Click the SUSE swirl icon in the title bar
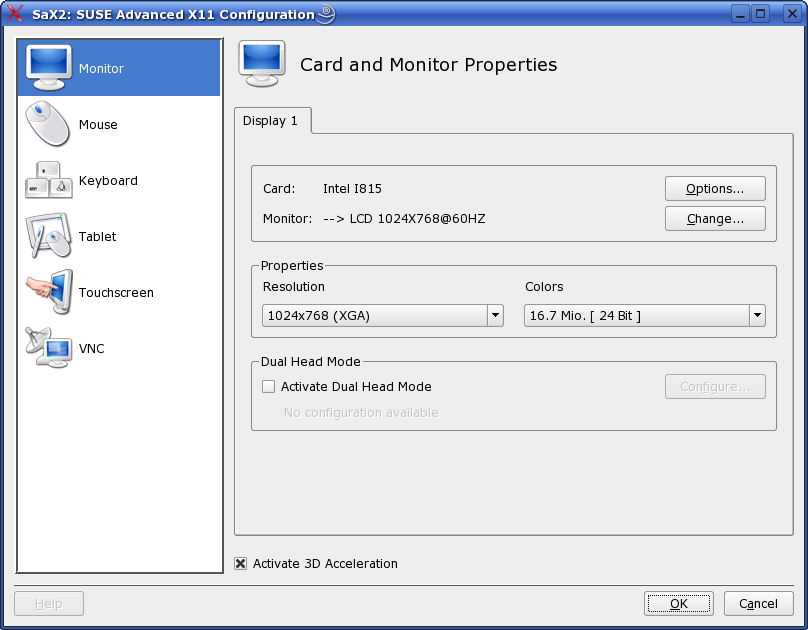 tap(326, 13)
